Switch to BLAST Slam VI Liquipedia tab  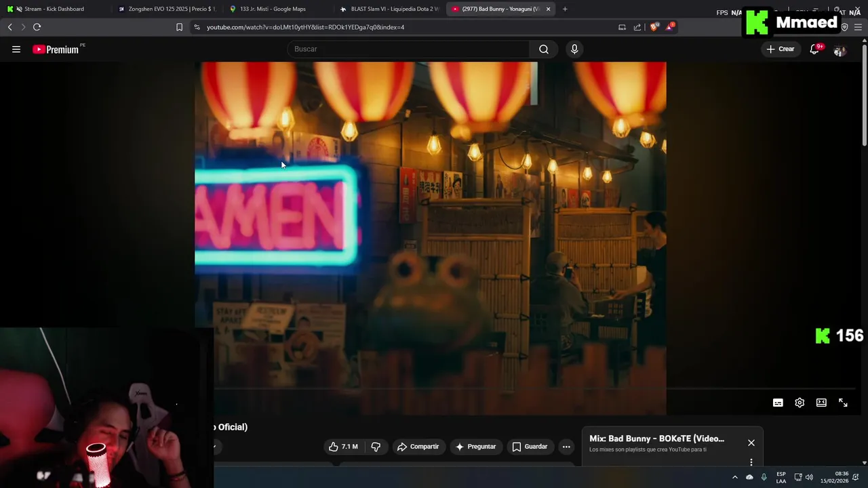pyautogui.click(x=389, y=9)
